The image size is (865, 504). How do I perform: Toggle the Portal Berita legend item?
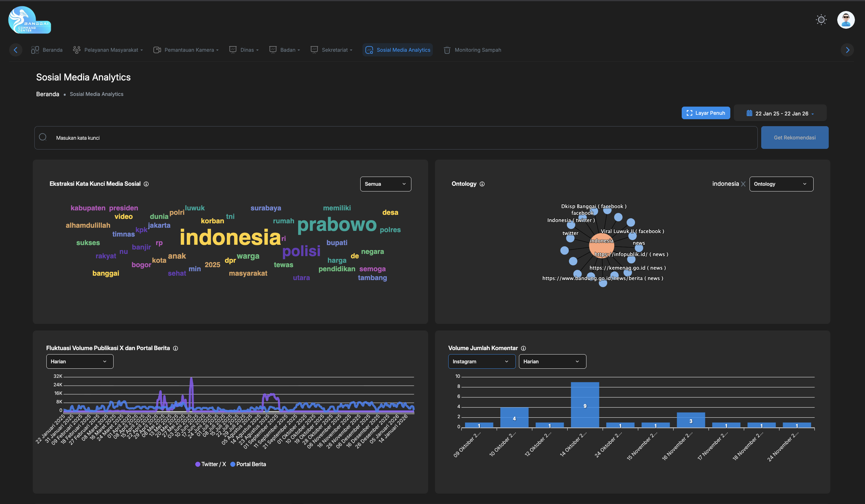(248, 464)
